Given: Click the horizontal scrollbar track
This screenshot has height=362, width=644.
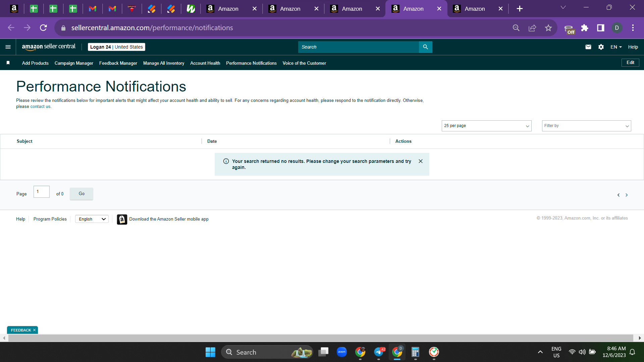Looking at the screenshot, I should [x=320, y=338].
